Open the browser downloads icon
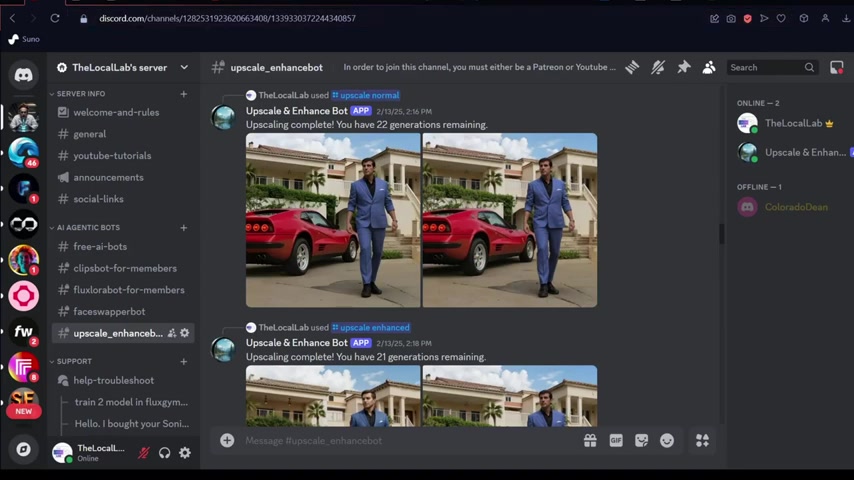The image size is (854, 480). (846, 19)
